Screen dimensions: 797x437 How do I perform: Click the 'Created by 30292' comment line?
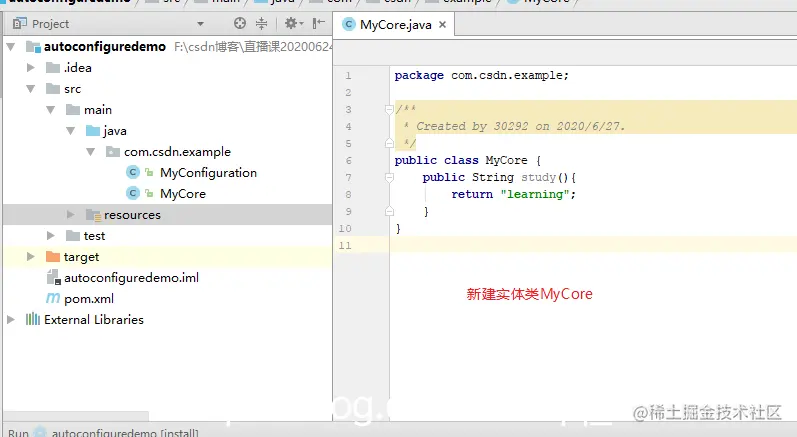(x=520, y=126)
